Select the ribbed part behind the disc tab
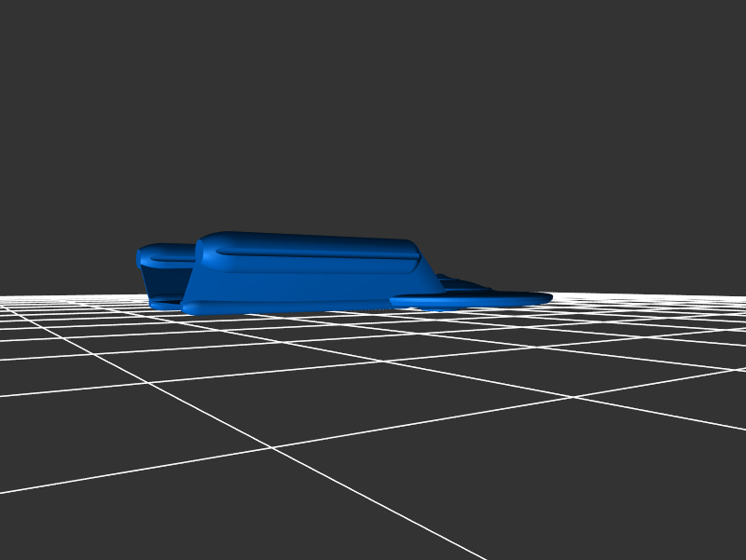Image resolution: width=746 pixels, height=560 pixels. tap(462, 282)
